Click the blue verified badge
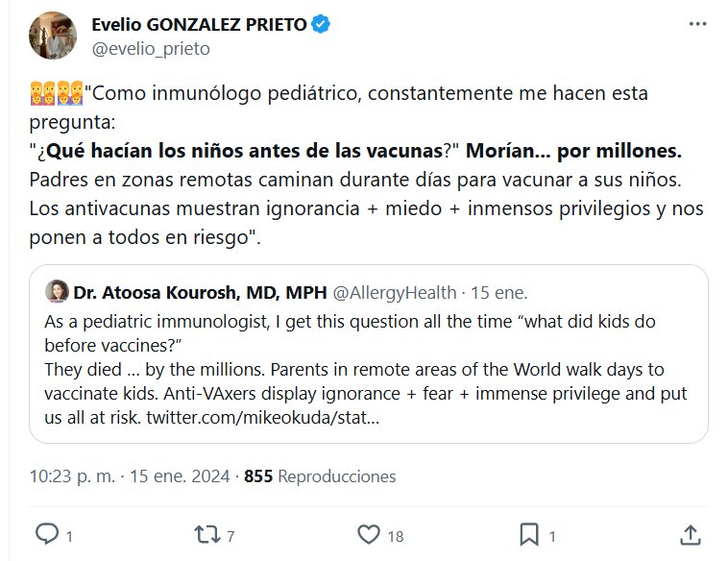Image resolution: width=728 pixels, height=561 pixels. pos(323,26)
